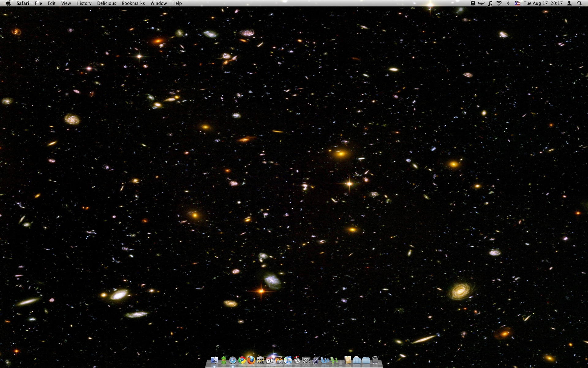Open System Preferences gear icon in Dock
588x368 pixels.
tap(306, 360)
